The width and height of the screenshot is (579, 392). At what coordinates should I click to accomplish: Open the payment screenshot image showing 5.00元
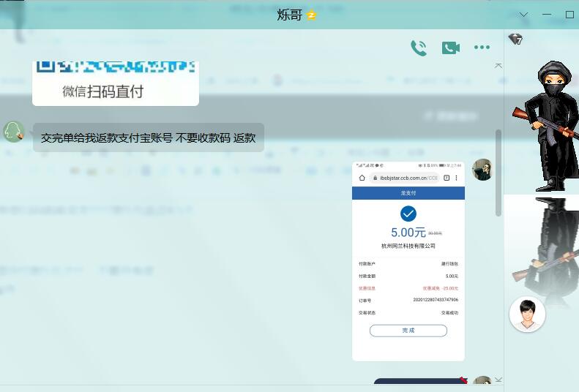coord(408,261)
